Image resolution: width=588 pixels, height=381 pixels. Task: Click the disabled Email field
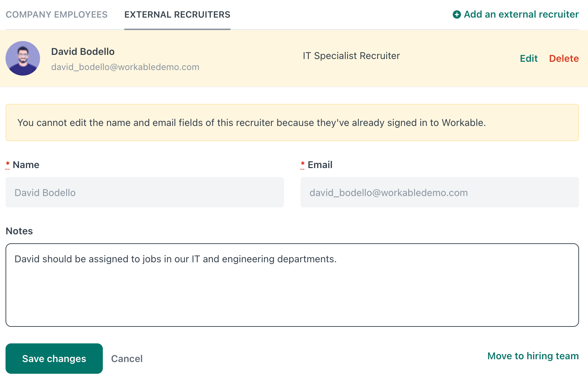point(440,192)
